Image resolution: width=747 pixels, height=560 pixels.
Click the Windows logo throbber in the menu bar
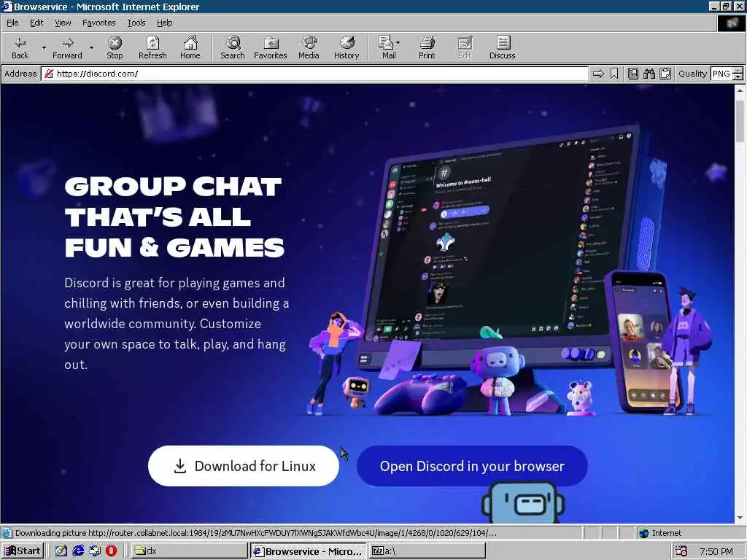click(731, 23)
